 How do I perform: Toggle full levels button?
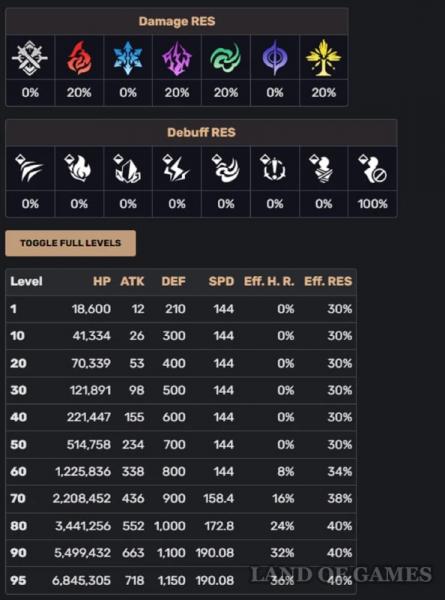[70, 243]
